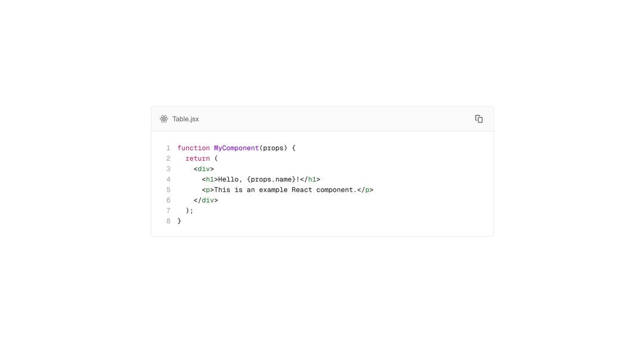Click {props.name} inside the h1 element
The image size is (644, 343).
[271, 179]
